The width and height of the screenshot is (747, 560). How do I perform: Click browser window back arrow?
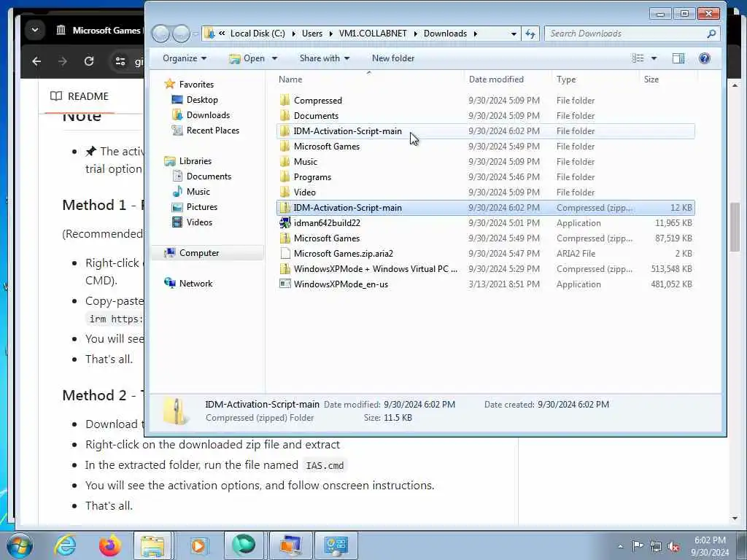click(36, 61)
